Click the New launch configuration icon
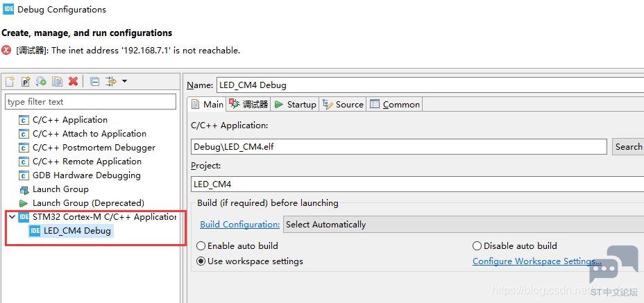The width and height of the screenshot is (644, 303). [10, 81]
